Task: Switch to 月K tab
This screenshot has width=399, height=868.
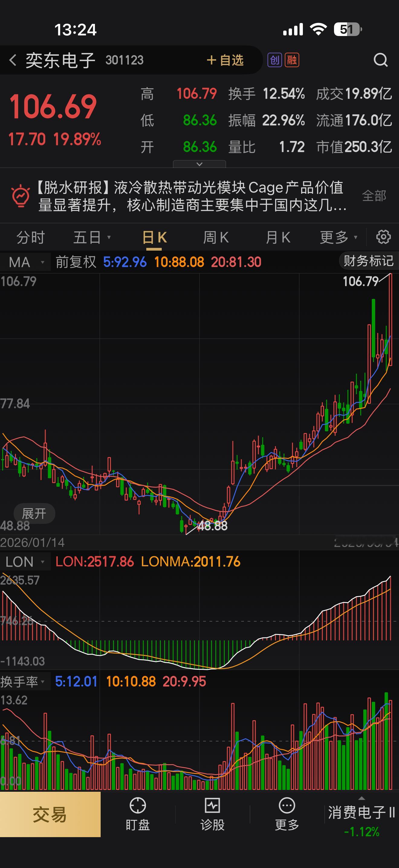Action: 277,237
